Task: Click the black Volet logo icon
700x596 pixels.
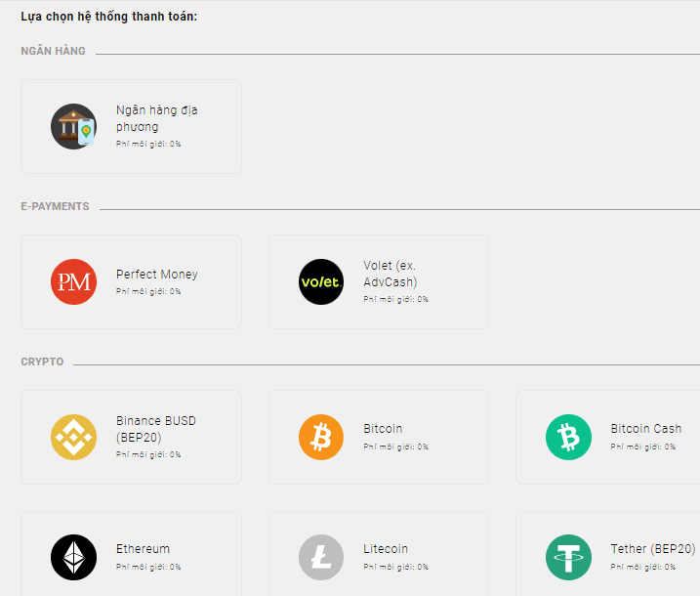Action: 321,282
